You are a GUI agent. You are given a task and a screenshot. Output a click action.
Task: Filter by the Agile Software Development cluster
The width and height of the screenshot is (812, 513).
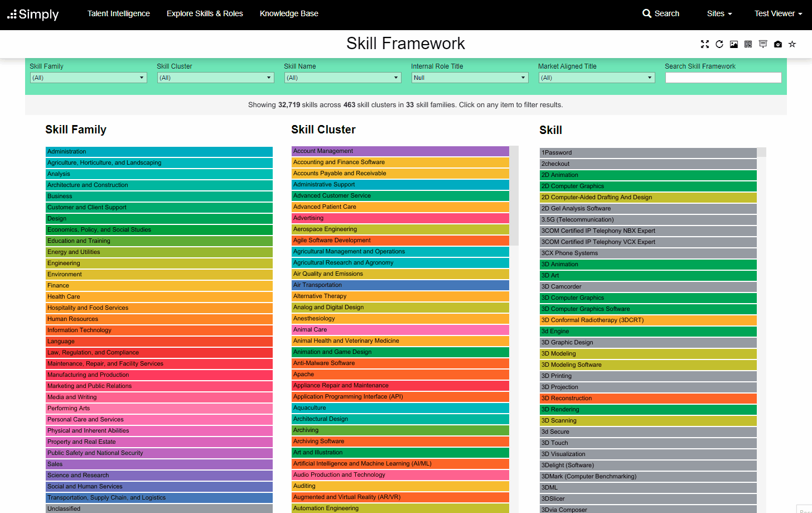pos(400,240)
